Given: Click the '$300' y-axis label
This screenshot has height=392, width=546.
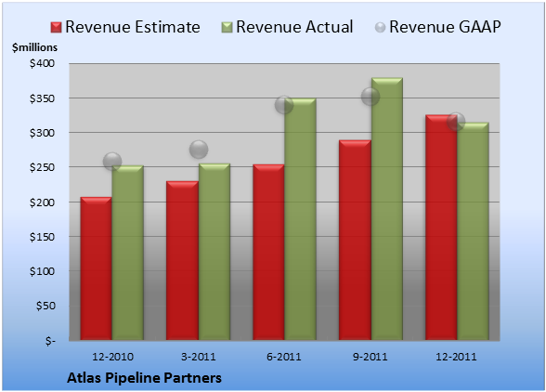Looking at the screenshot, I should pyautogui.click(x=42, y=133).
